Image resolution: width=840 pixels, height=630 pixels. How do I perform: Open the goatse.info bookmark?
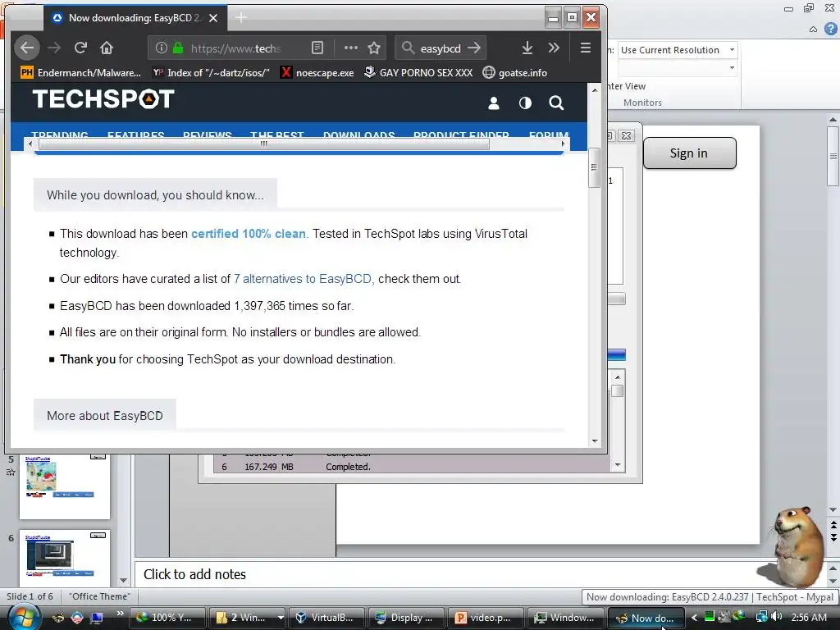click(x=515, y=72)
